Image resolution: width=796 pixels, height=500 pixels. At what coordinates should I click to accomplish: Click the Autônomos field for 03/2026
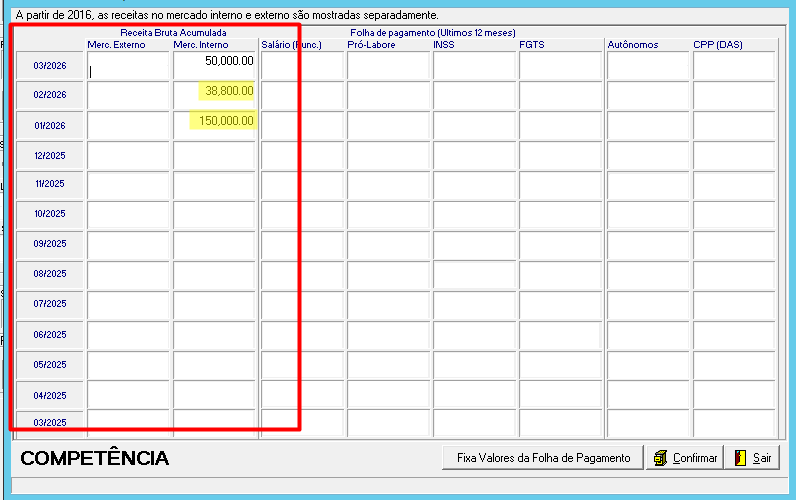[648, 66]
